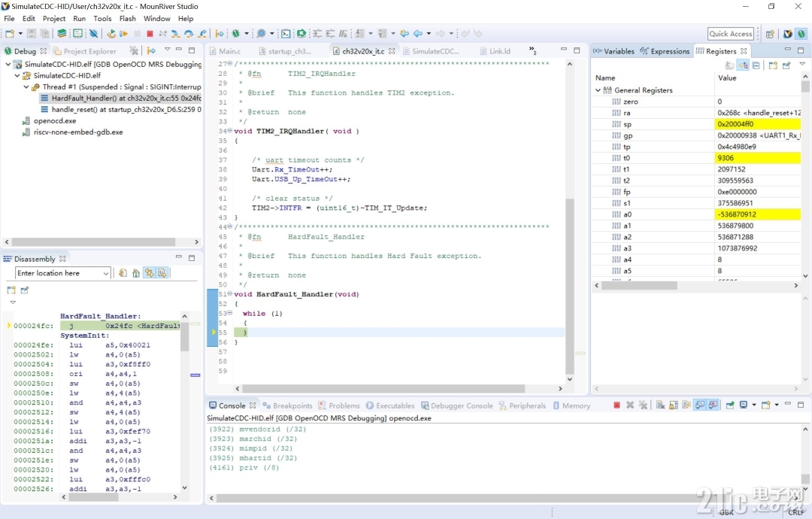Click the Open Perspective icon
The image size is (812, 519).
(770, 34)
